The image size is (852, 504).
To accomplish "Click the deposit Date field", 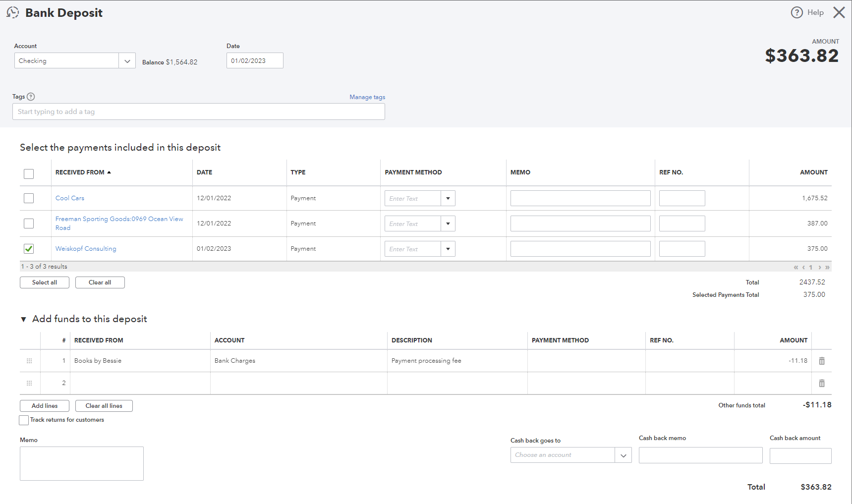I will point(254,61).
